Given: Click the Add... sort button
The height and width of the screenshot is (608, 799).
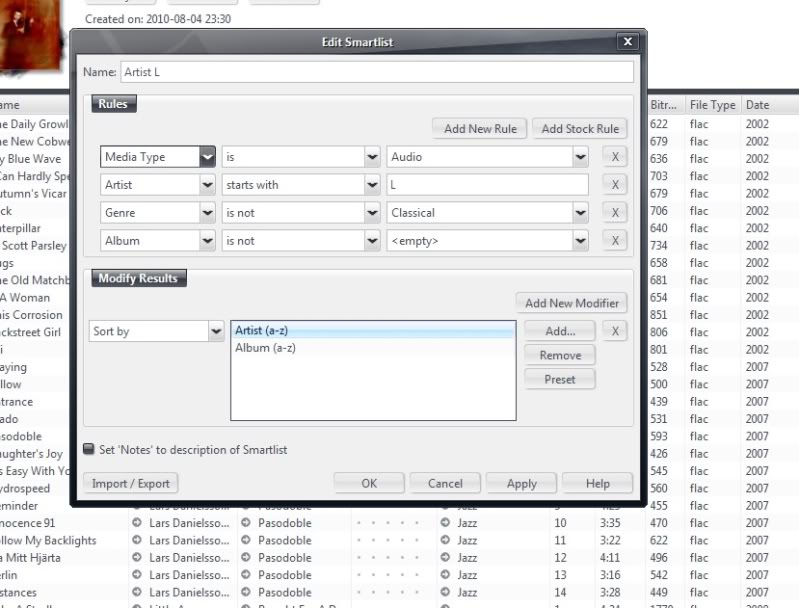Looking at the screenshot, I should click(560, 331).
